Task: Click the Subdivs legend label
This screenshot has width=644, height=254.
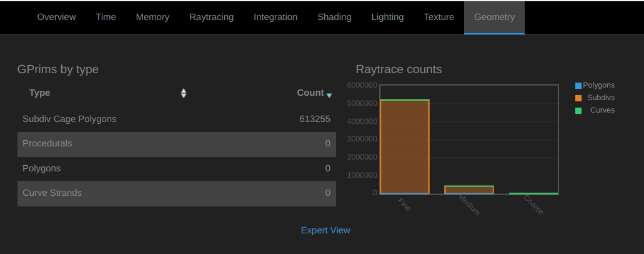Action: click(x=601, y=98)
